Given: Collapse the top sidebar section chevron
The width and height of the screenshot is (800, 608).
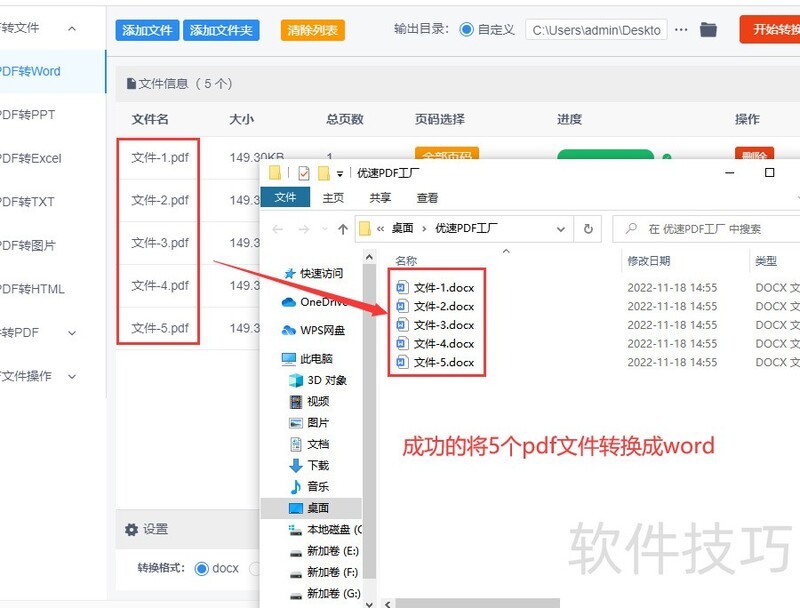Looking at the screenshot, I should 72,29.
